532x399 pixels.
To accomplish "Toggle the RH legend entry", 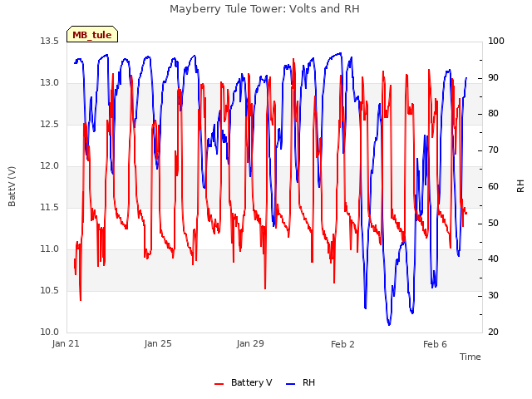I will (301, 382).
